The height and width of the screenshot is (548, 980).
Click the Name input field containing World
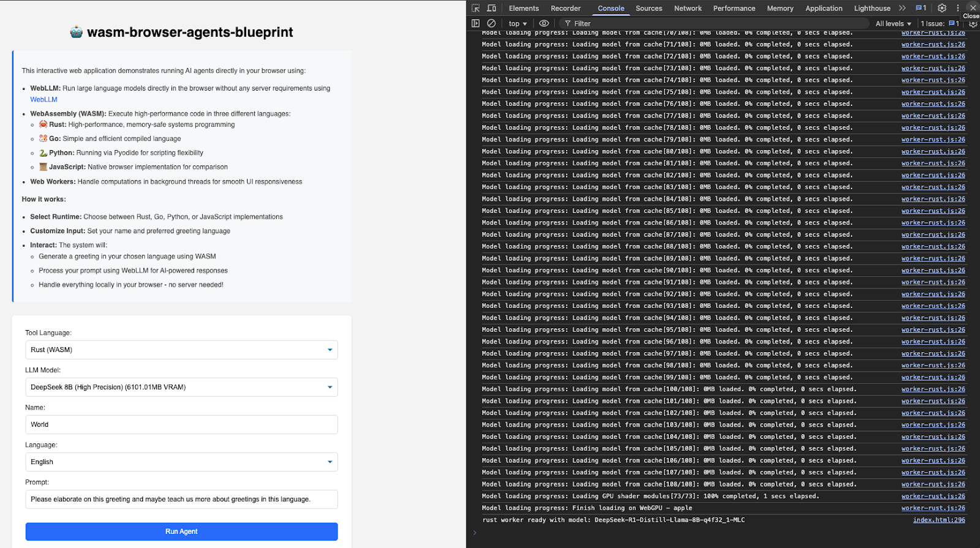click(x=181, y=424)
